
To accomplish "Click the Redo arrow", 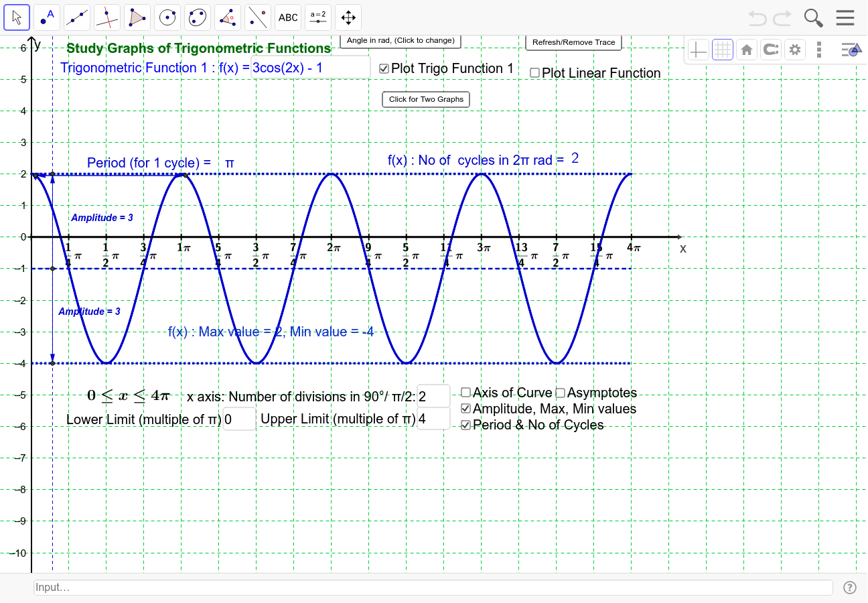I will pyautogui.click(x=782, y=18).
